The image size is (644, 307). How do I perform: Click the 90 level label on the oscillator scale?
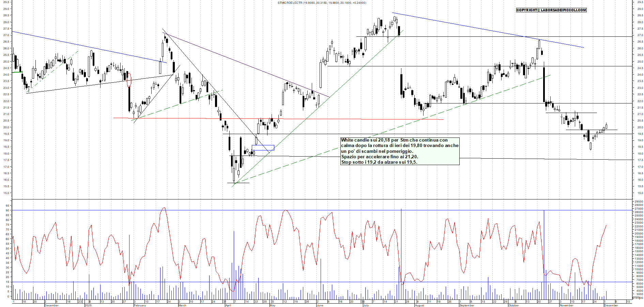pyautogui.click(x=7, y=210)
